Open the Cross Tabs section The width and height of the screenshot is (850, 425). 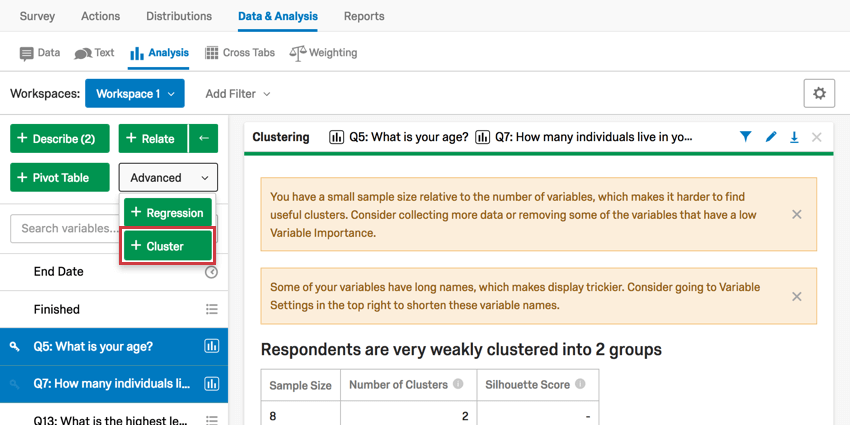(240, 53)
